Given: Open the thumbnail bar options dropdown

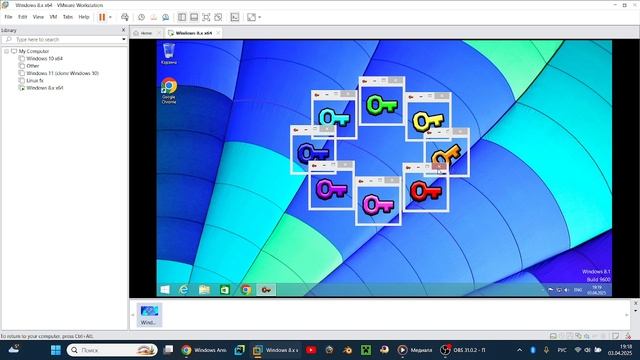Looking at the screenshot, I should [636, 311].
